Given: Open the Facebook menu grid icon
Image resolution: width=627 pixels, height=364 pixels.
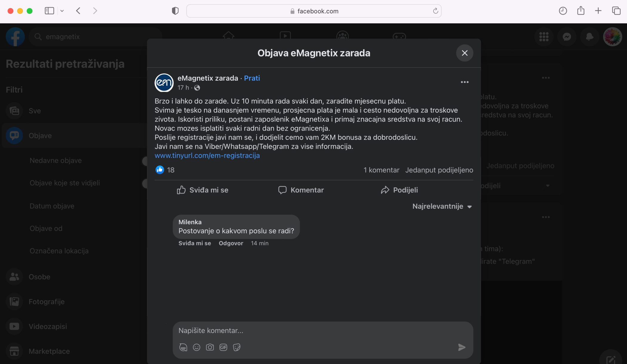Looking at the screenshot, I should tap(544, 37).
